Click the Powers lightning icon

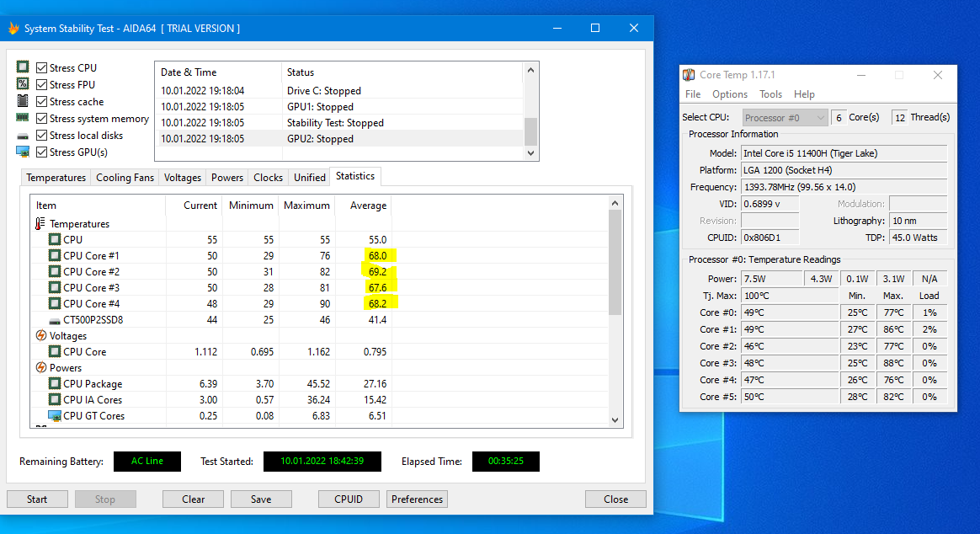[x=40, y=368]
